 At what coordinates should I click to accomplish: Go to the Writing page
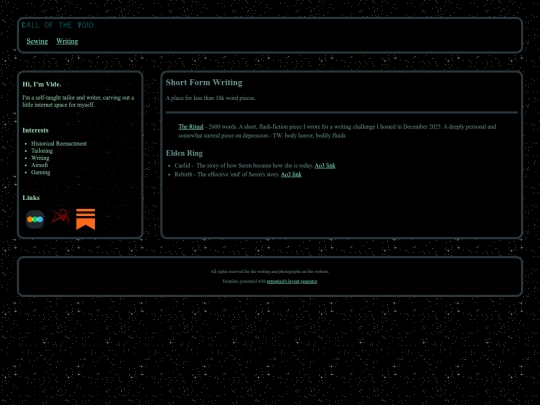click(x=67, y=41)
